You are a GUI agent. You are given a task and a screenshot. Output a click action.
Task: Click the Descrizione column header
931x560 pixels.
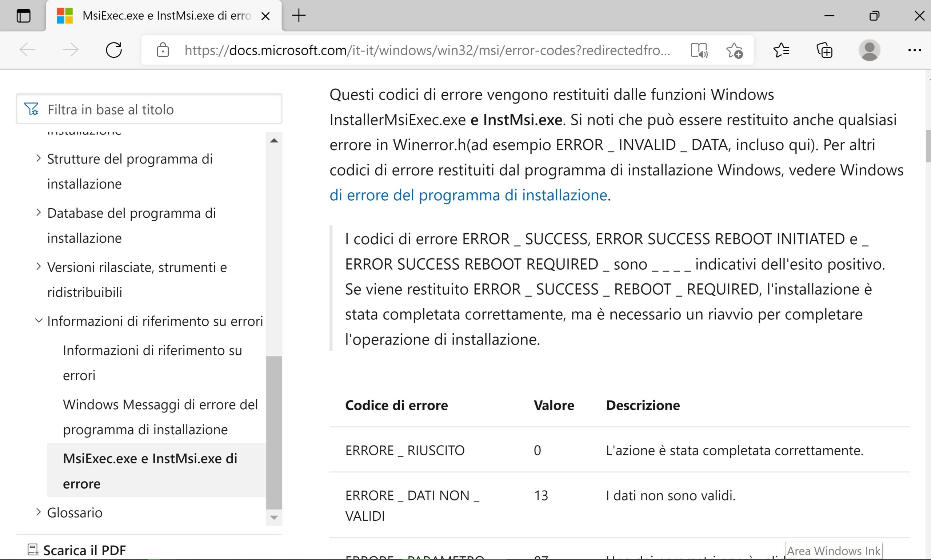643,405
